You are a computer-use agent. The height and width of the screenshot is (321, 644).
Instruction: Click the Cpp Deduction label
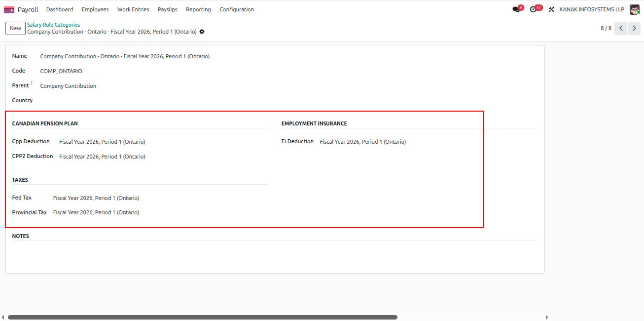(31, 142)
